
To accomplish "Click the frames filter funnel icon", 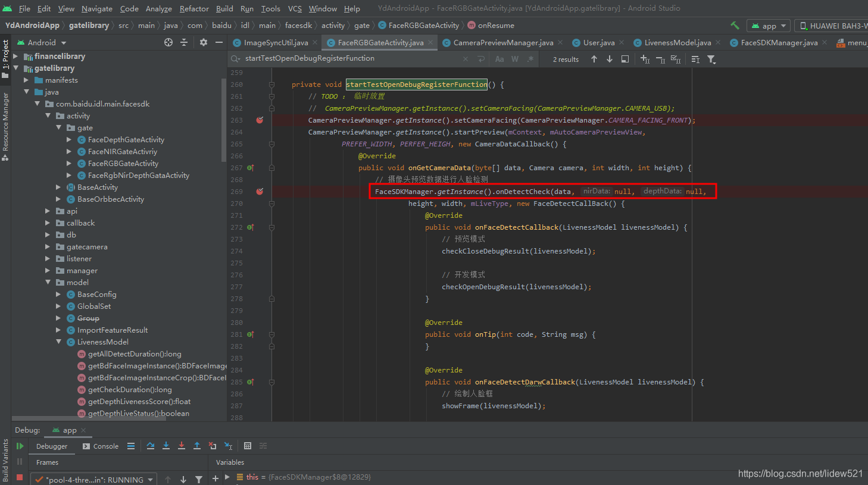I will [x=199, y=480].
